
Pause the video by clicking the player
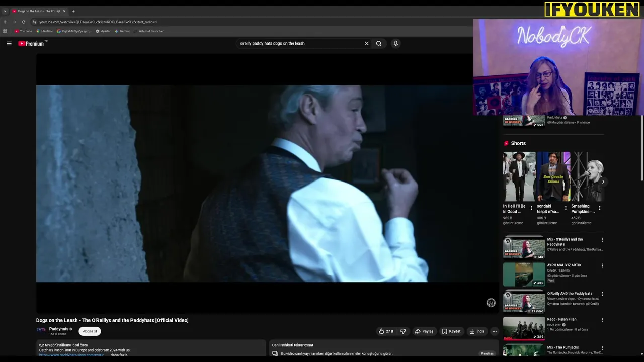coord(267,184)
